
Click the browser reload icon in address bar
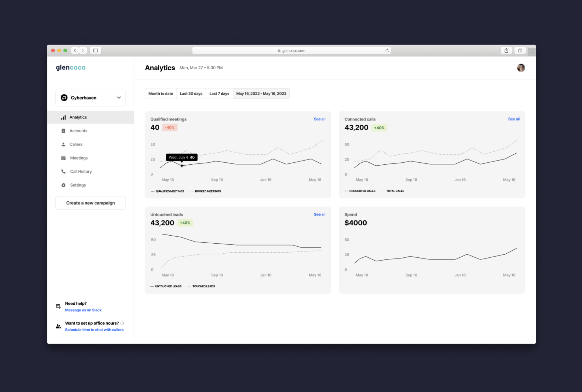point(387,51)
